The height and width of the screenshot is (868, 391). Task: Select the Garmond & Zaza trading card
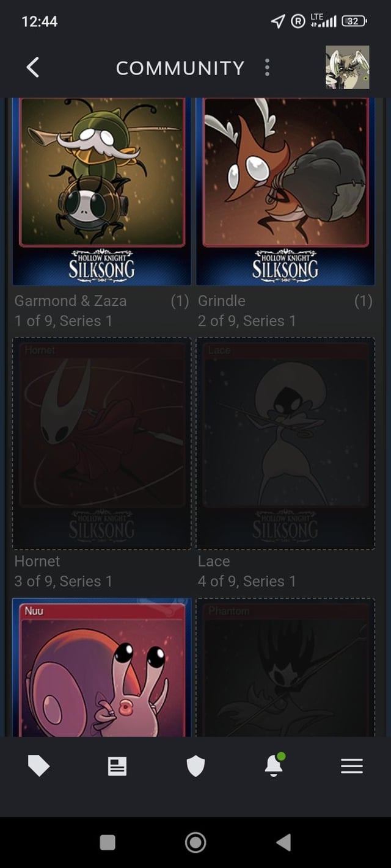click(x=101, y=192)
